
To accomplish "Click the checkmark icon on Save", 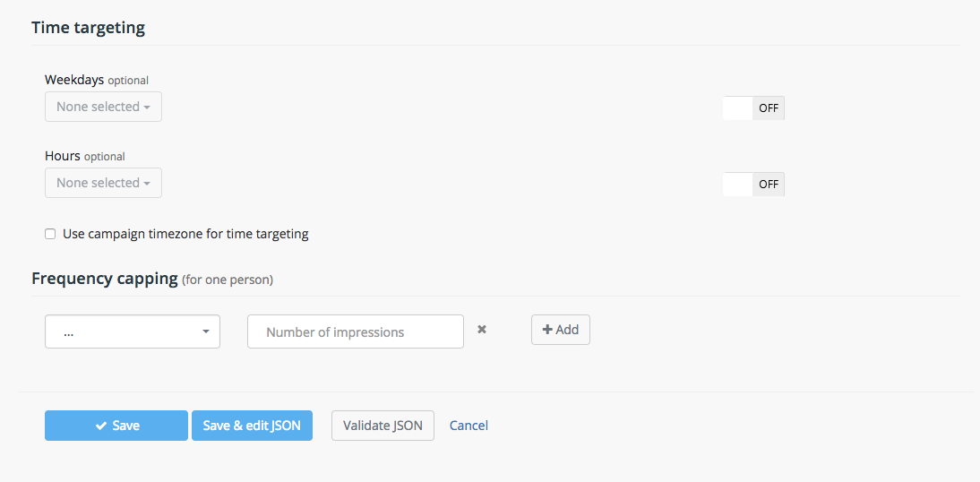I will pos(101,426).
